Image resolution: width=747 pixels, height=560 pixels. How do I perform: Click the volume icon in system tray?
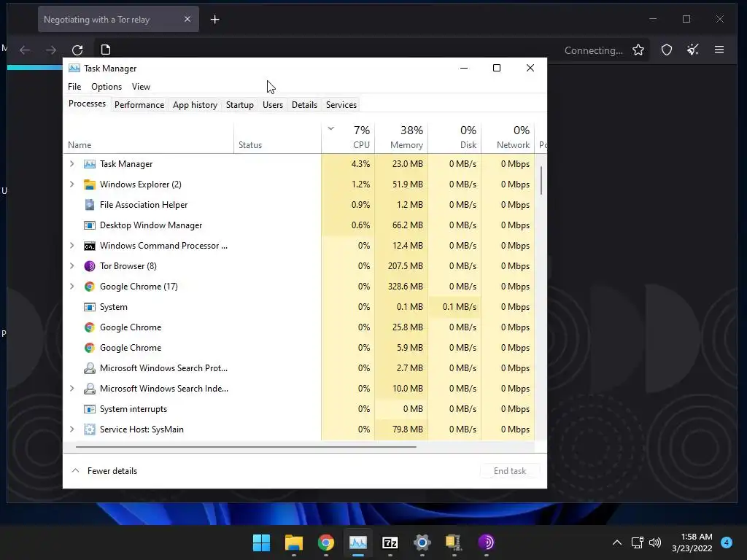(x=656, y=542)
